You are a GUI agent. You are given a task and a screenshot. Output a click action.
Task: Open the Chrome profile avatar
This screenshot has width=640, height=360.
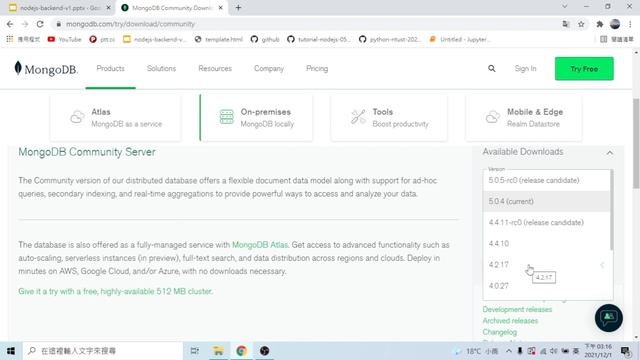(x=615, y=24)
